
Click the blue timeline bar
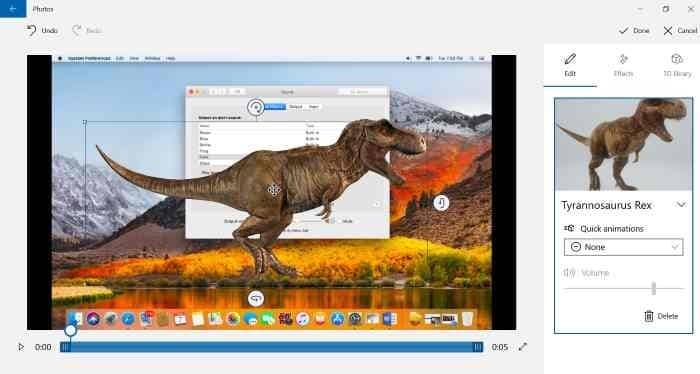(271, 347)
